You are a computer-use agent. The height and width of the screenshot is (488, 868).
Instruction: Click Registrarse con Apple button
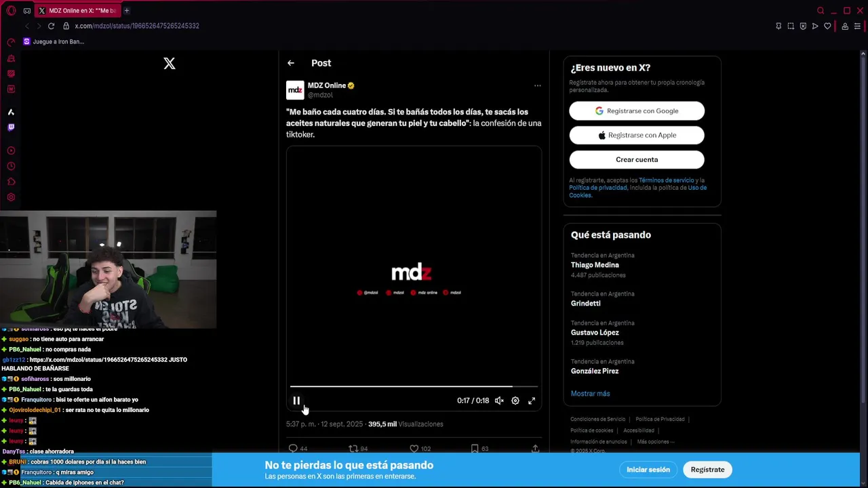click(x=637, y=135)
